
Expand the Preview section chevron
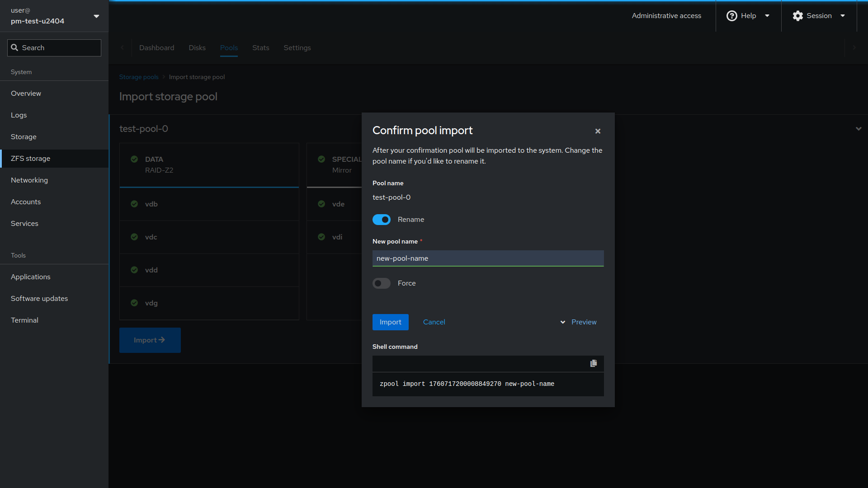pos(563,322)
